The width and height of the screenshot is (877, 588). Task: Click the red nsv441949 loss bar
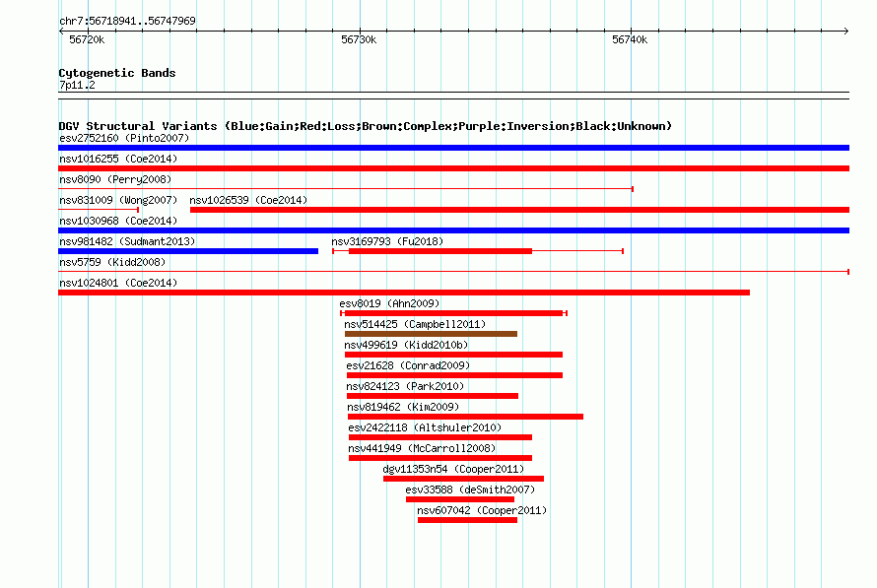click(440, 458)
